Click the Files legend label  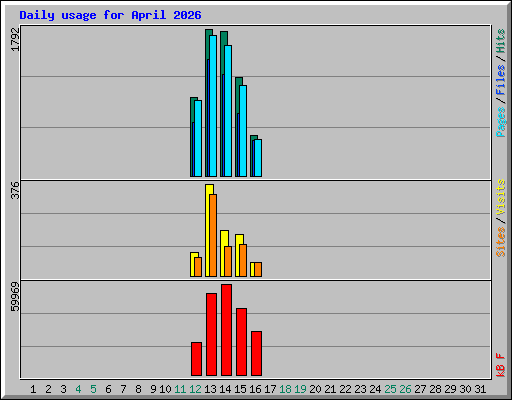(501, 79)
